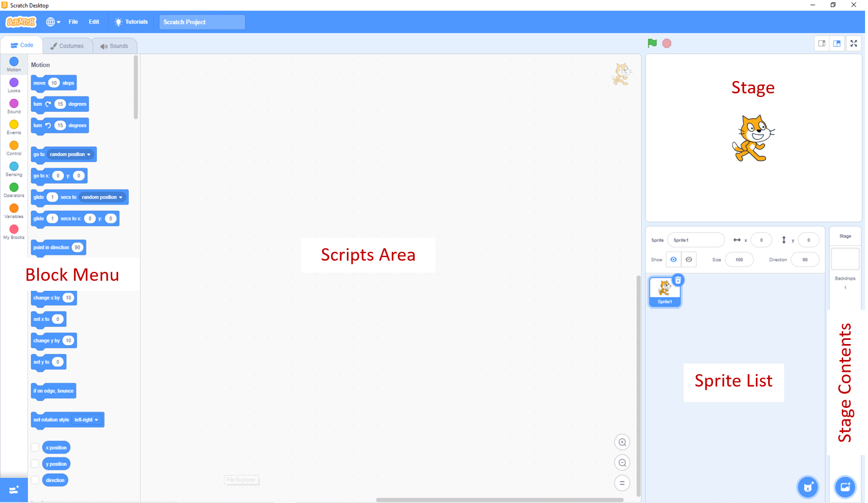
Task: Click the sprite y coordinate field
Action: coord(808,240)
